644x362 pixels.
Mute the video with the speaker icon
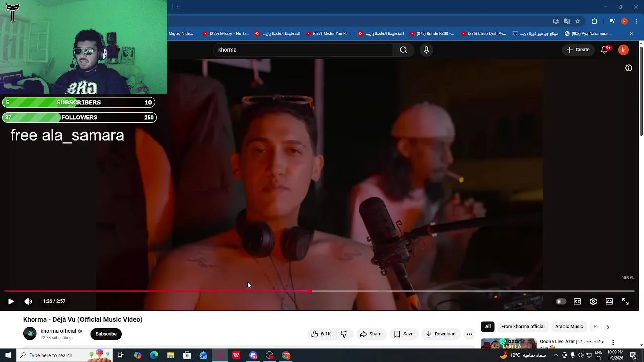[28, 301]
